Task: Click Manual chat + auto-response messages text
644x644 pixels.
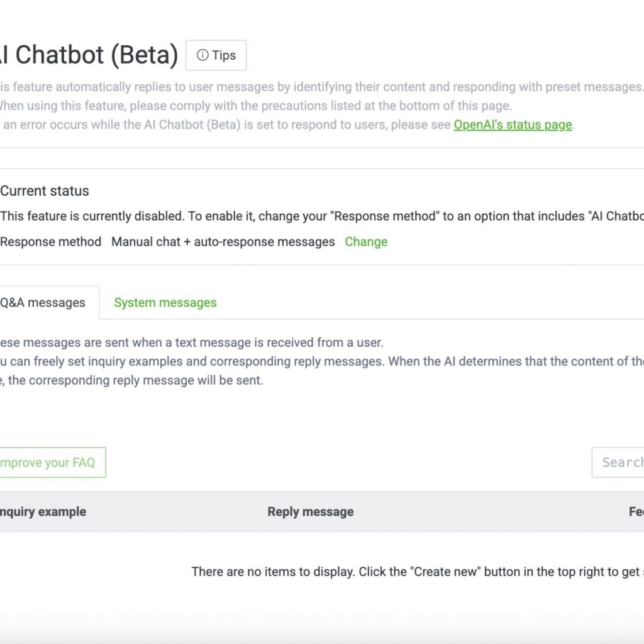Action: [223, 241]
